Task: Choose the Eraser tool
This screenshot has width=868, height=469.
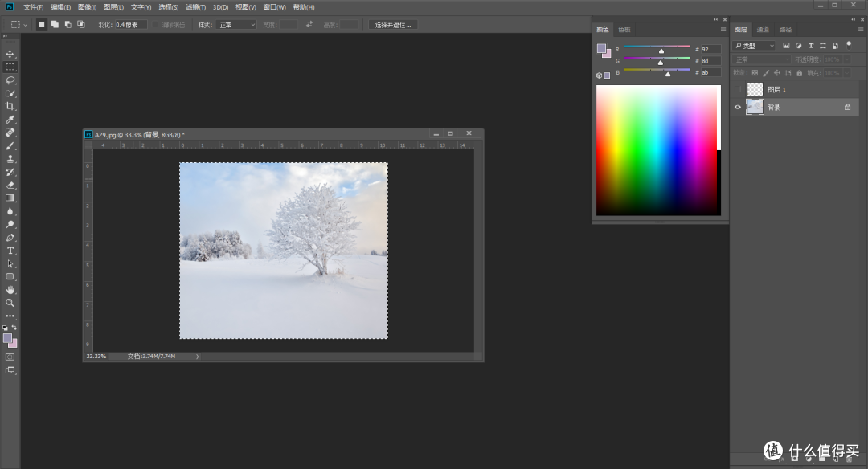Action: [x=10, y=185]
